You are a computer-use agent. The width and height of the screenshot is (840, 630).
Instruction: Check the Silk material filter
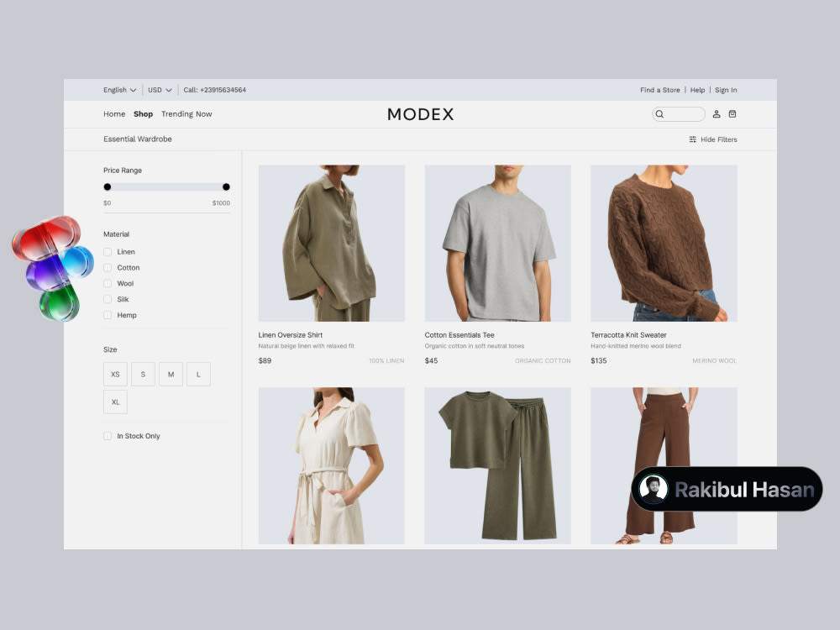tap(108, 299)
